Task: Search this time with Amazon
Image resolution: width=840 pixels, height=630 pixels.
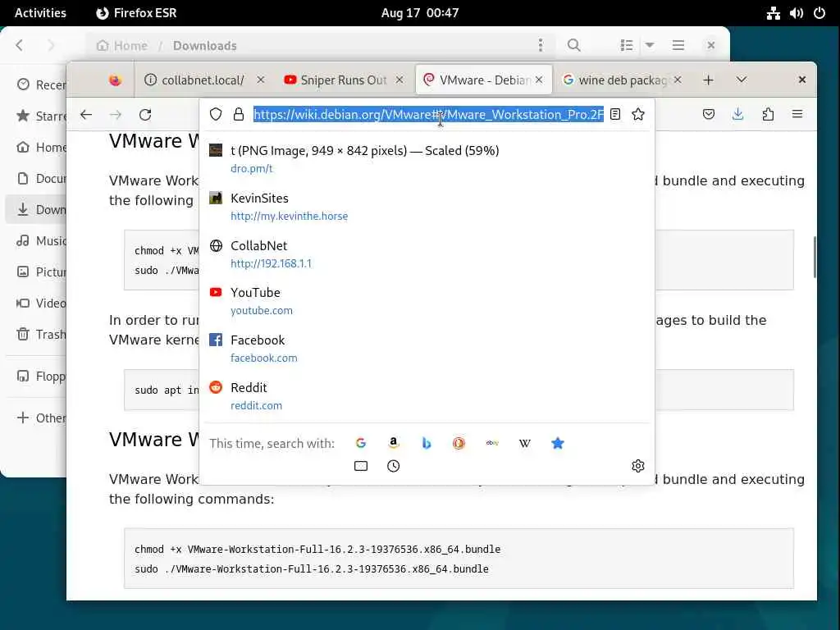Action: click(393, 443)
